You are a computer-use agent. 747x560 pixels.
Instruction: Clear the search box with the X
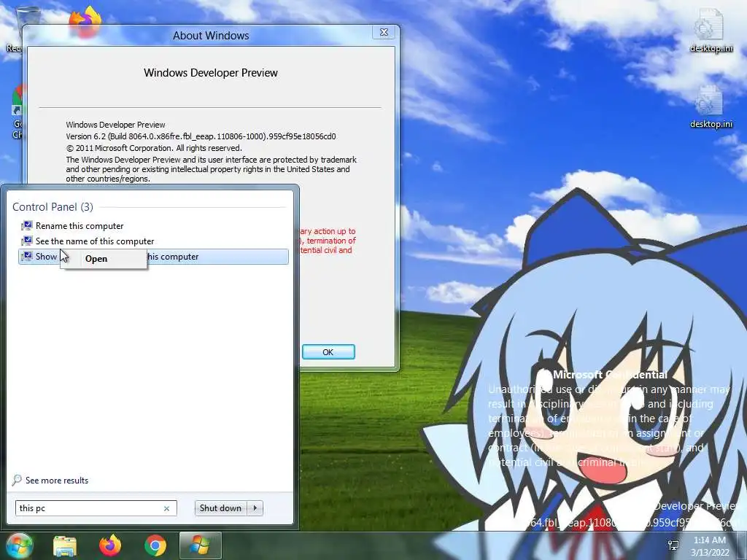pyautogui.click(x=167, y=508)
